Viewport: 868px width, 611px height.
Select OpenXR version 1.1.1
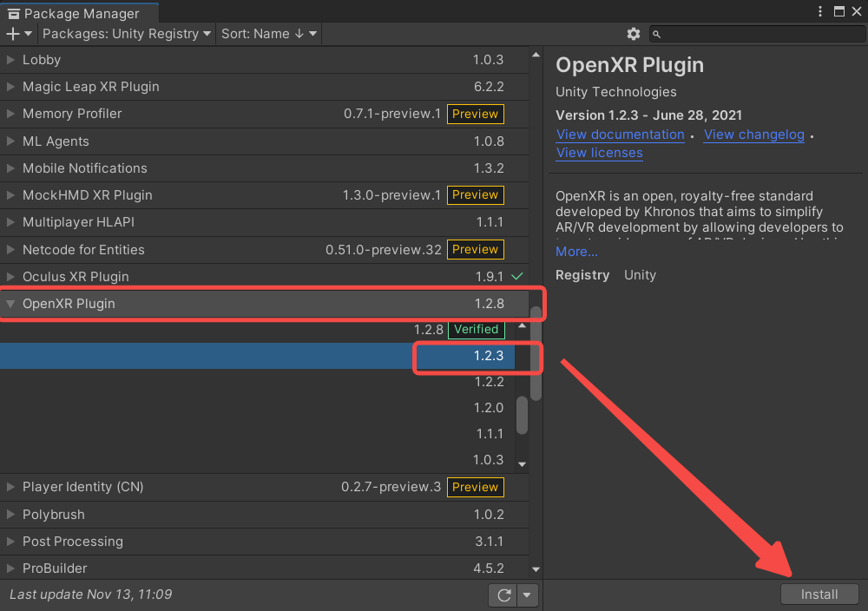coord(258,434)
